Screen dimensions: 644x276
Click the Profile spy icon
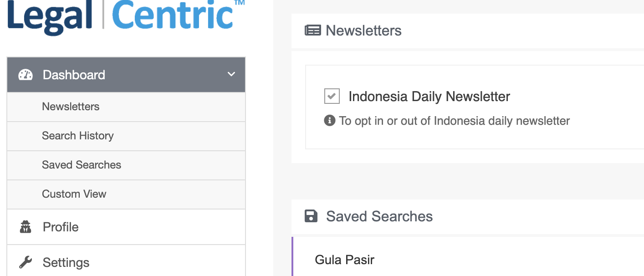click(26, 227)
